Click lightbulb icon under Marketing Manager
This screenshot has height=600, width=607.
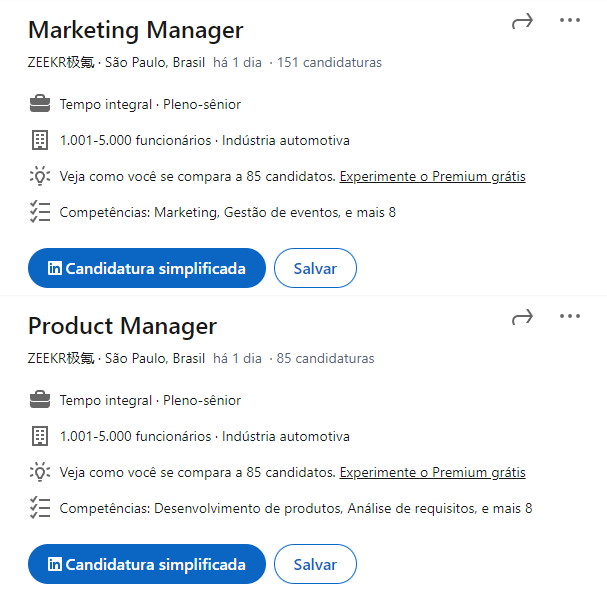pos(40,176)
